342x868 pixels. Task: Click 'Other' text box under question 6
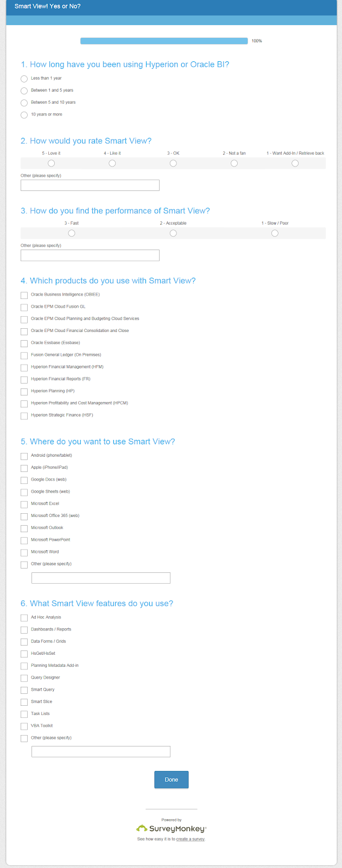click(x=101, y=751)
